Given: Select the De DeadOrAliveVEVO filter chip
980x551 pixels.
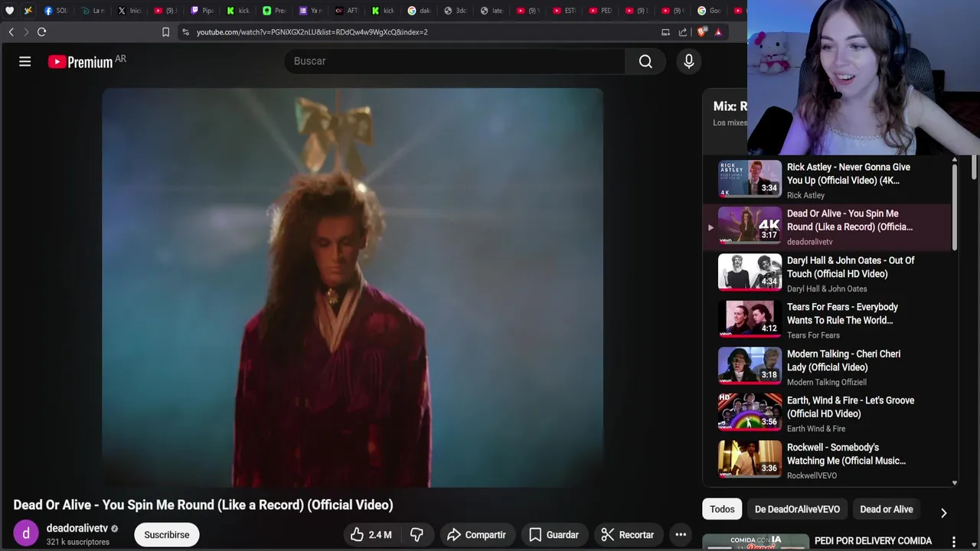Looking at the screenshot, I should pos(797,509).
